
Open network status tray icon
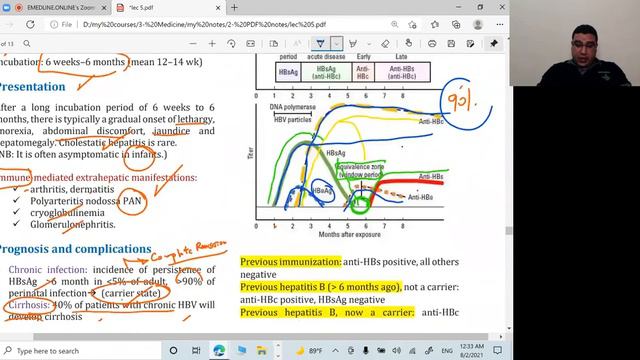click(412, 351)
